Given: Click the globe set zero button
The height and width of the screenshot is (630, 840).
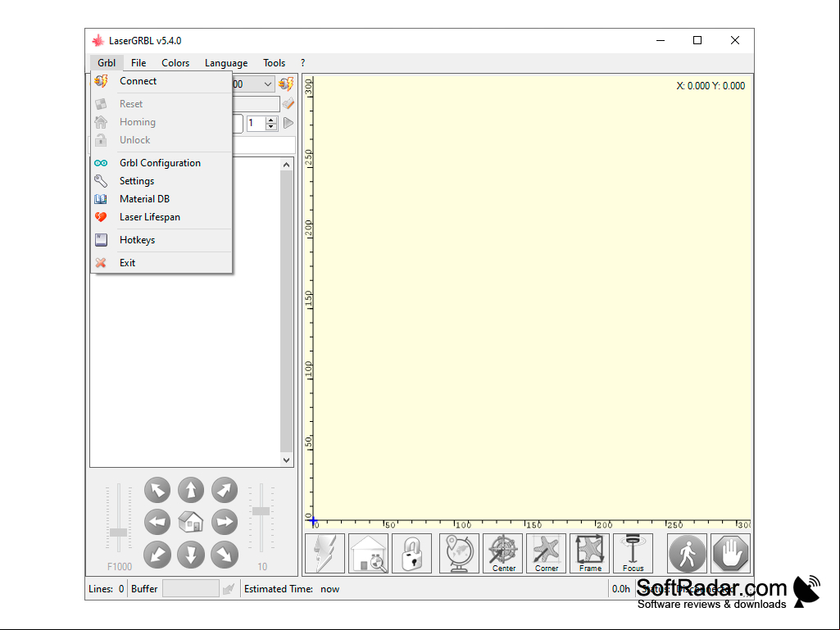Looking at the screenshot, I should pos(459,553).
